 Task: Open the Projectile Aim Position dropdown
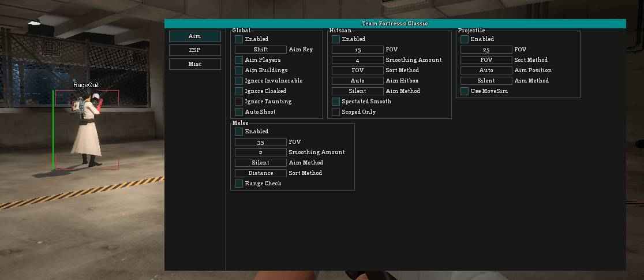(486, 70)
